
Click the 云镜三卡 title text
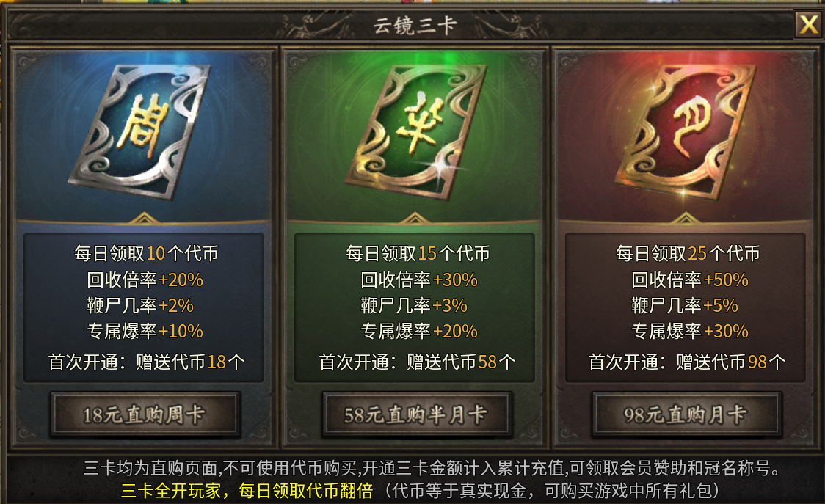point(415,25)
